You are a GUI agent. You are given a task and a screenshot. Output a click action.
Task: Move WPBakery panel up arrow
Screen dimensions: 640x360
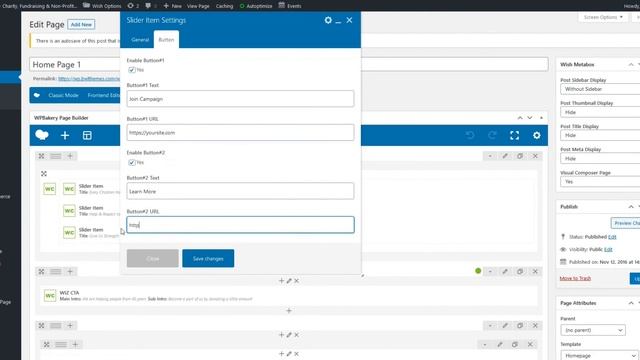(520, 118)
